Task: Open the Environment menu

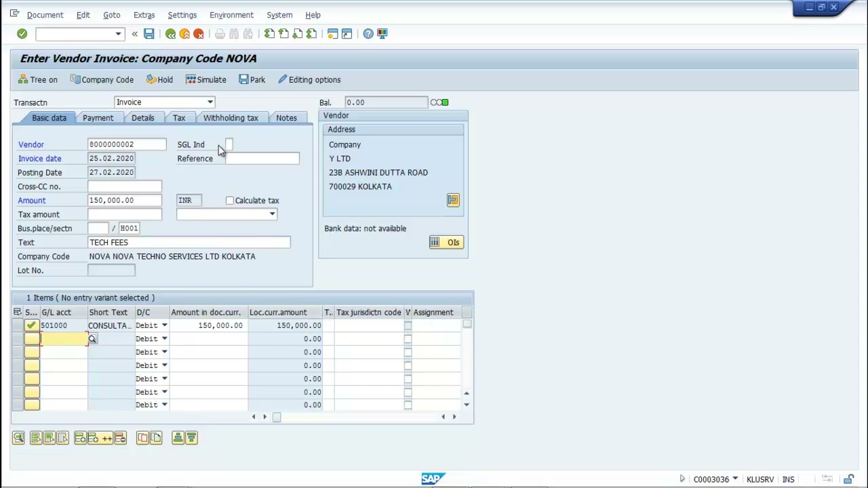Action: pos(231,15)
